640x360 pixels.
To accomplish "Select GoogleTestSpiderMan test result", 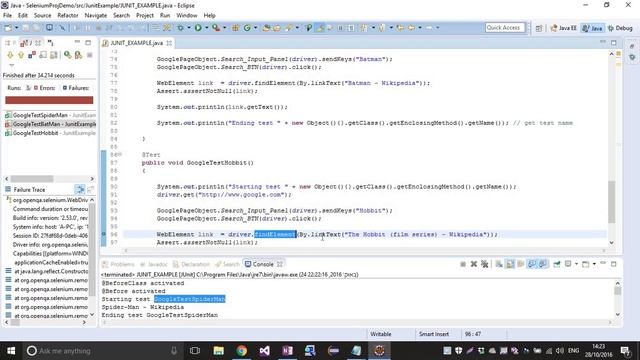I will click(50, 115).
